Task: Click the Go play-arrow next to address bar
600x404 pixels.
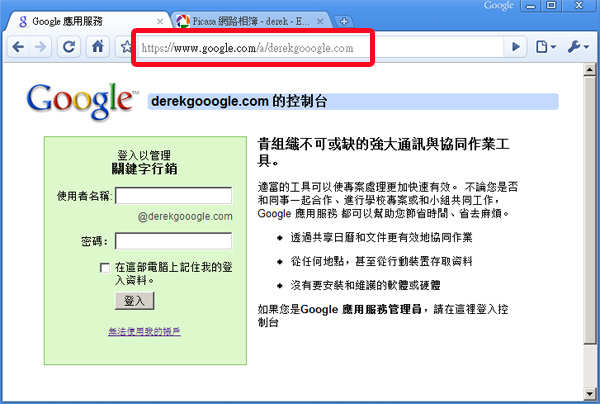Action: point(516,47)
